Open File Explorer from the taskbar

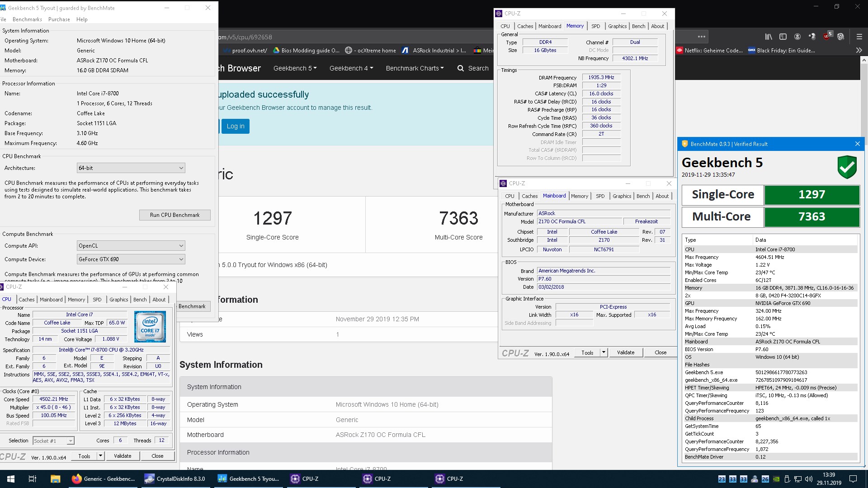pos(55,479)
